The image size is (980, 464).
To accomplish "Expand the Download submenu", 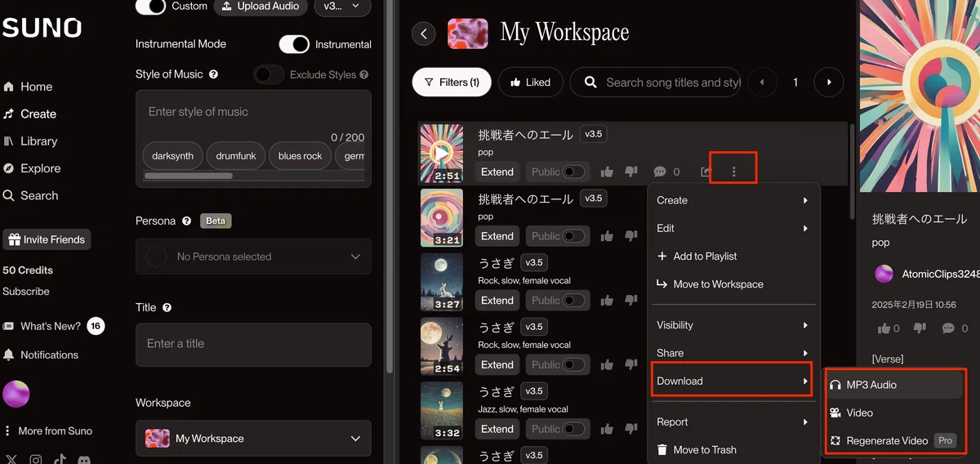I will (x=733, y=381).
